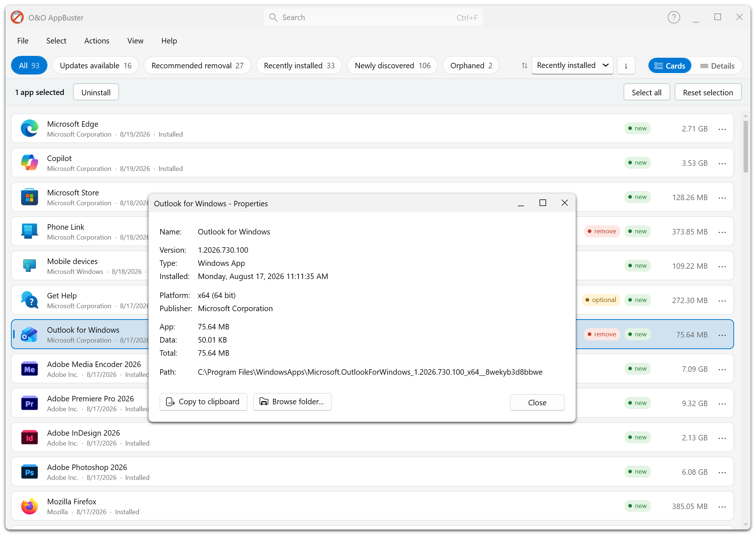Open the help question mark icon
This screenshot has width=756, height=535.
pos(674,17)
